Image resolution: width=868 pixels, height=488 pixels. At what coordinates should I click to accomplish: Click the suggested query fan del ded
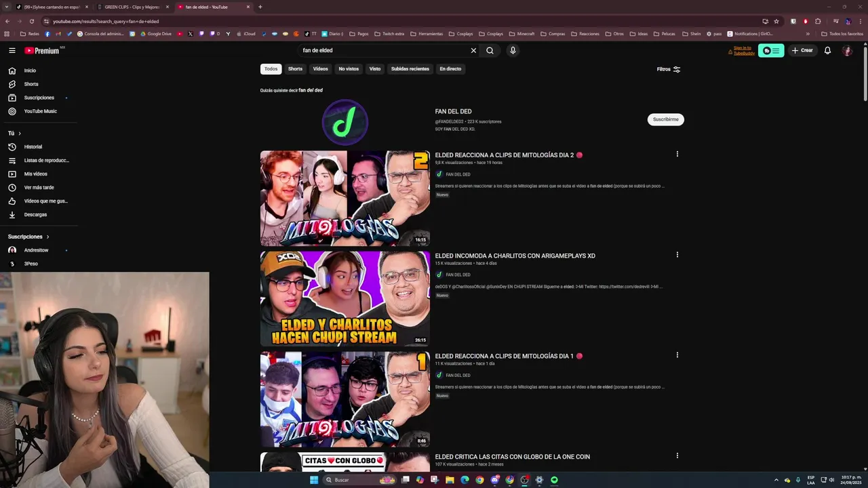[311, 90]
